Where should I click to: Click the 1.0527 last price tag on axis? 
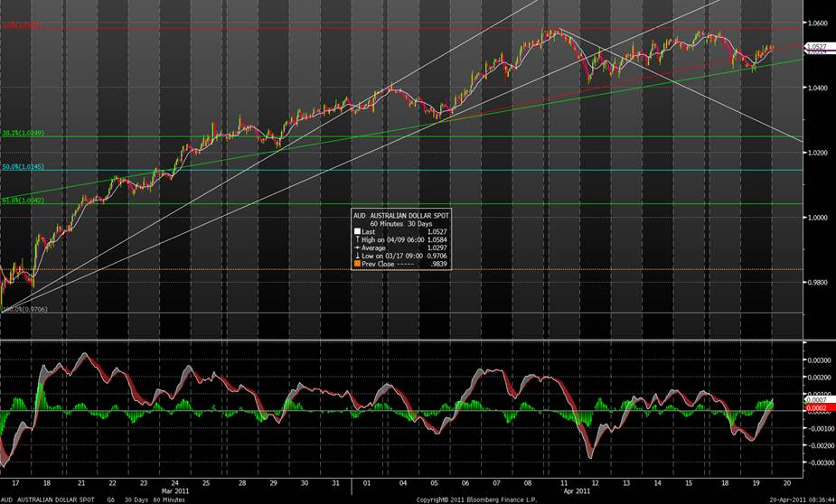pyautogui.click(x=818, y=47)
